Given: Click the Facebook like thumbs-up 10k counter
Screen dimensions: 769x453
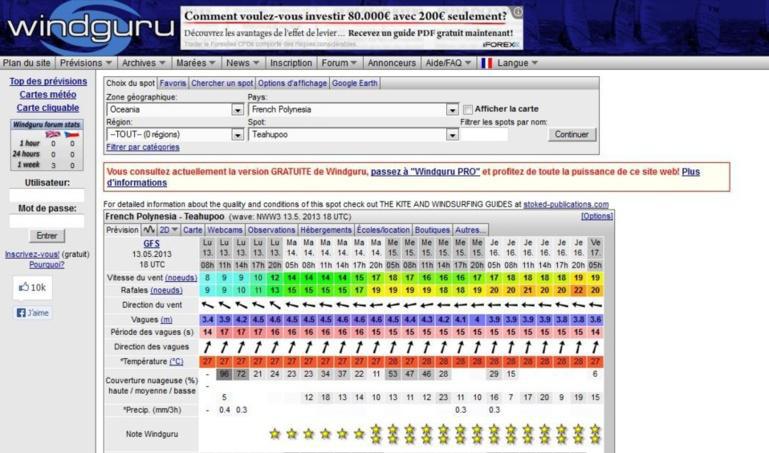Looking at the screenshot, I should tap(32, 287).
